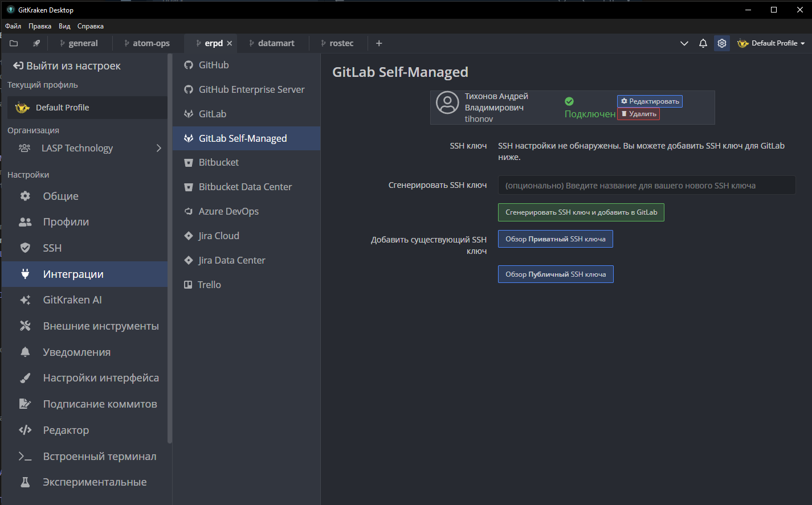
Task: Select Default Profile under Текущий профиль
Action: (87, 108)
